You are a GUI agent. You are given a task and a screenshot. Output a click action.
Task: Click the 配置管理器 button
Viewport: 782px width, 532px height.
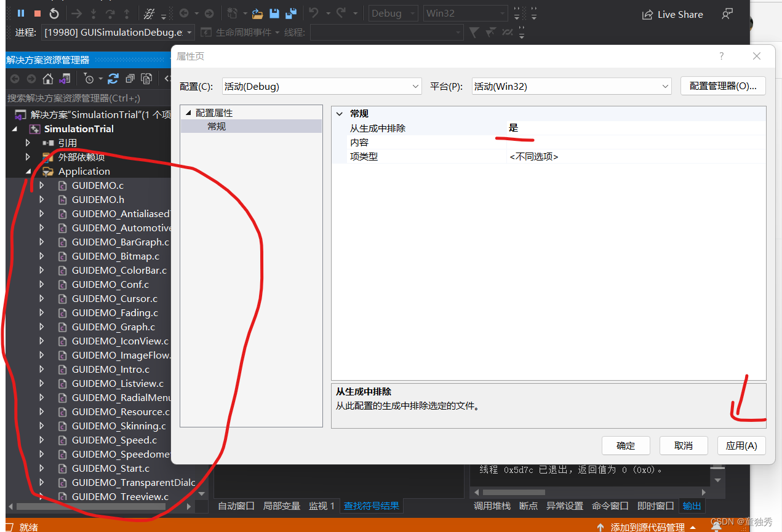pos(722,86)
